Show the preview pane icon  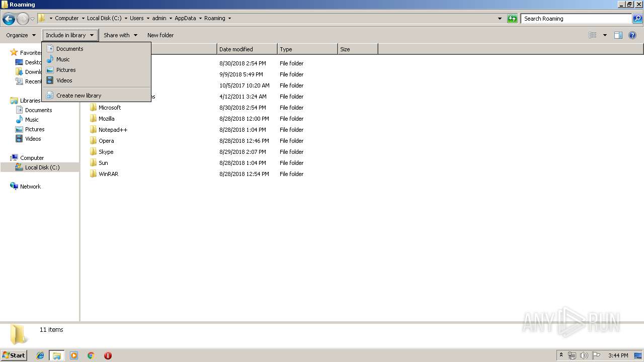618,35
